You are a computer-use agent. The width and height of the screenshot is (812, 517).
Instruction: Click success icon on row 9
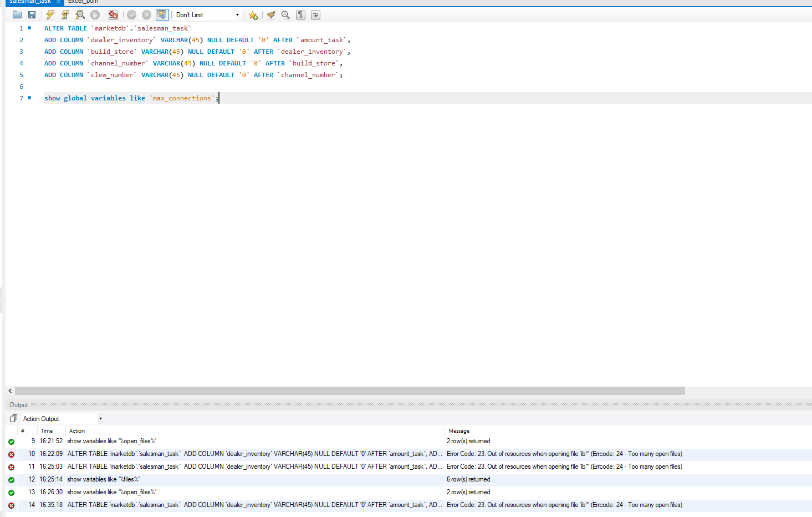(x=11, y=442)
